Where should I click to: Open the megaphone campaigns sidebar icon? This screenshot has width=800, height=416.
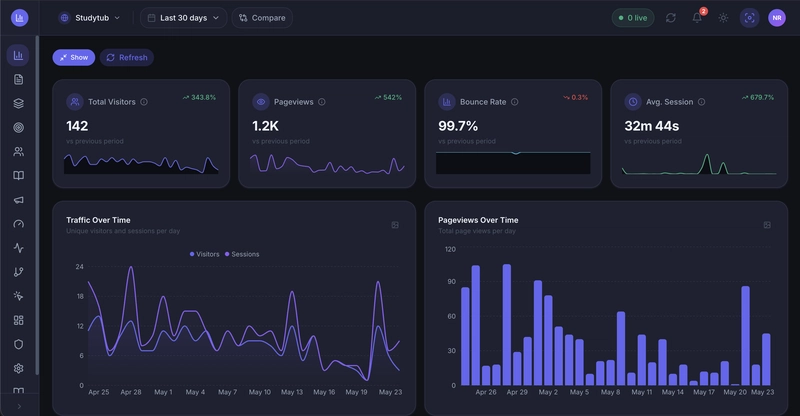pyautogui.click(x=18, y=200)
